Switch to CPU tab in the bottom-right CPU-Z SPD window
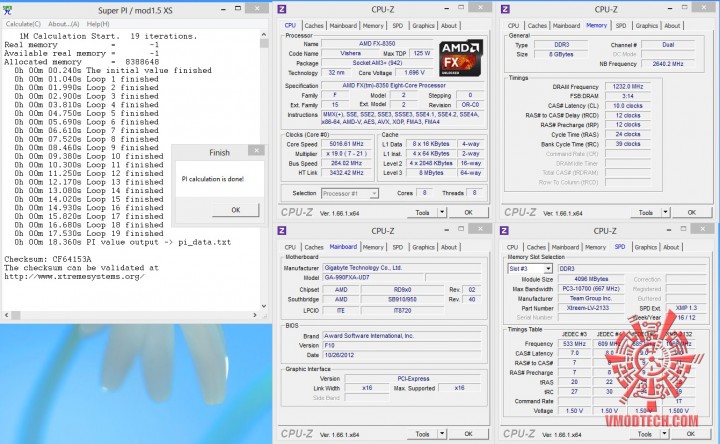The width and height of the screenshot is (720, 444). click(512, 247)
